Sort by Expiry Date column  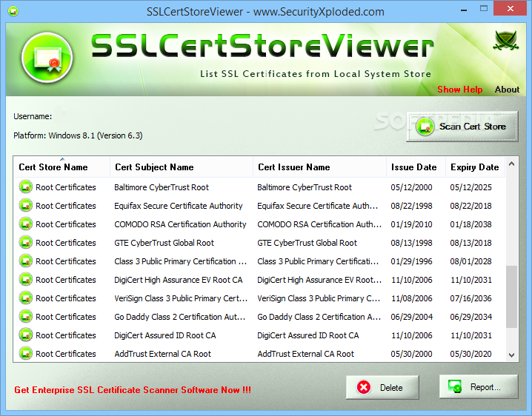476,167
